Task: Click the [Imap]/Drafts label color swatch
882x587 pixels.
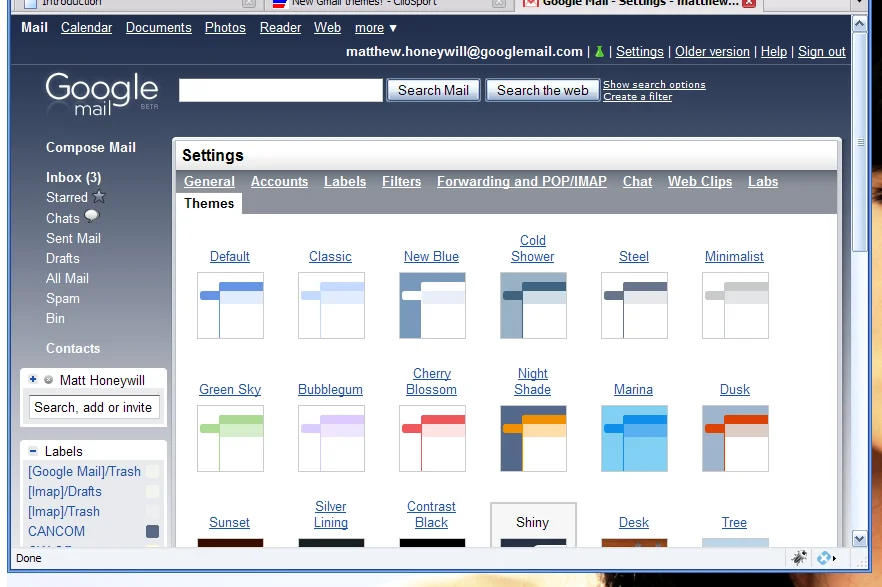Action: coord(152,491)
